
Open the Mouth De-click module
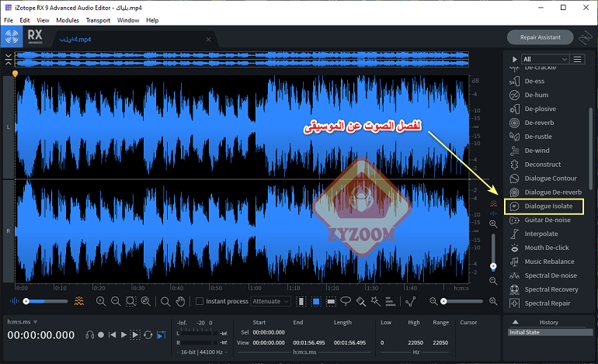(546, 248)
